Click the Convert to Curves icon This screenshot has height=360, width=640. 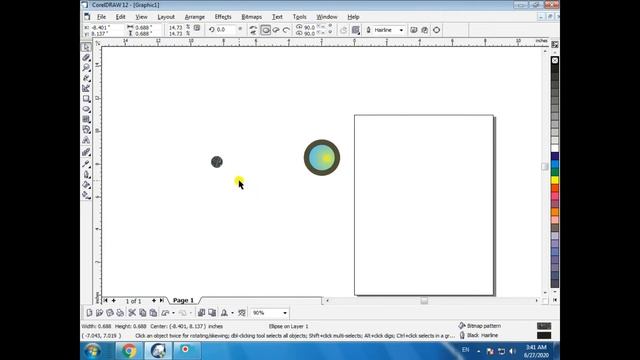[x=436, y=30]
